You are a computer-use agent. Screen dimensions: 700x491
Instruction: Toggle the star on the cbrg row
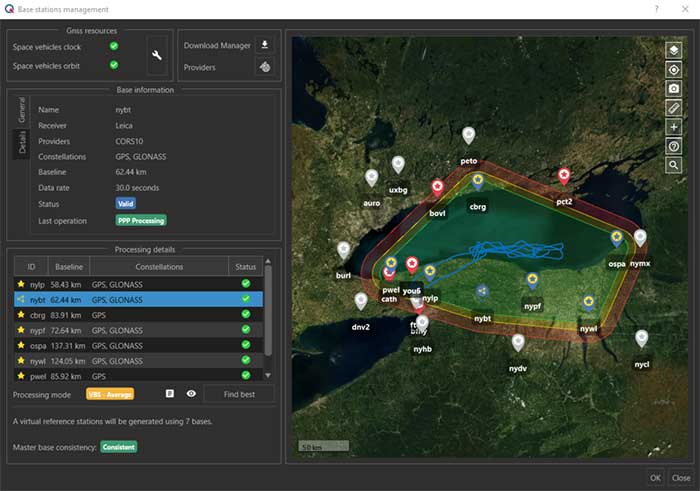click(20, 314)
